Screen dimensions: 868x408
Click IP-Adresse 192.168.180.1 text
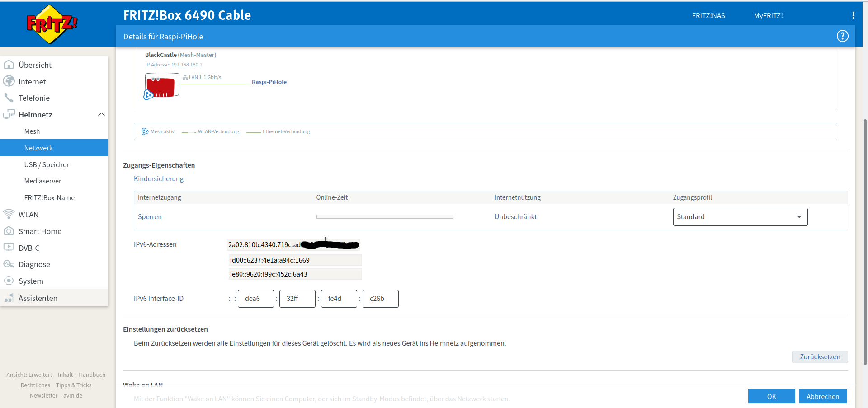pos(174,65)
